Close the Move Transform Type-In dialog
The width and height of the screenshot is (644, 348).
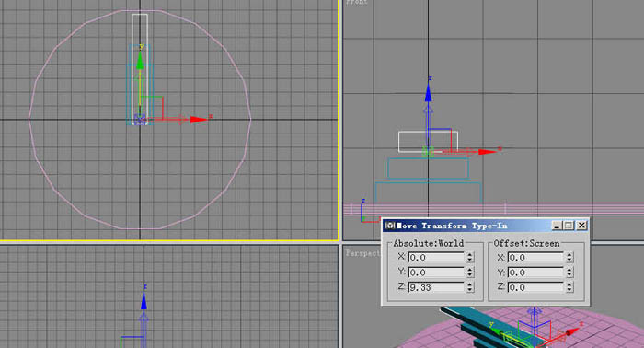581,226
